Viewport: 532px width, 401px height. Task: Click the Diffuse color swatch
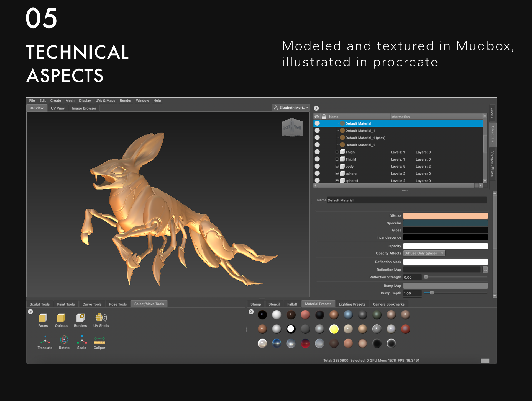pyautogui.click(x=445, y=216)
